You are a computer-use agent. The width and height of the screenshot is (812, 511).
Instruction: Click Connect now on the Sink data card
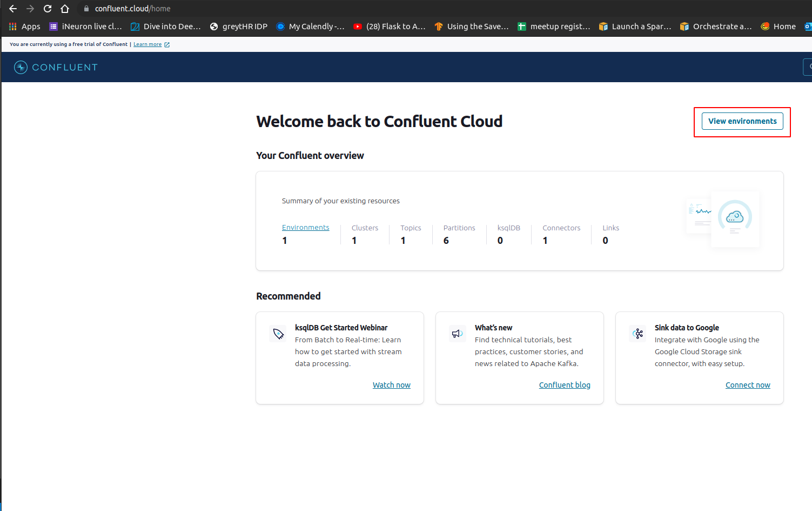(748, 384)
